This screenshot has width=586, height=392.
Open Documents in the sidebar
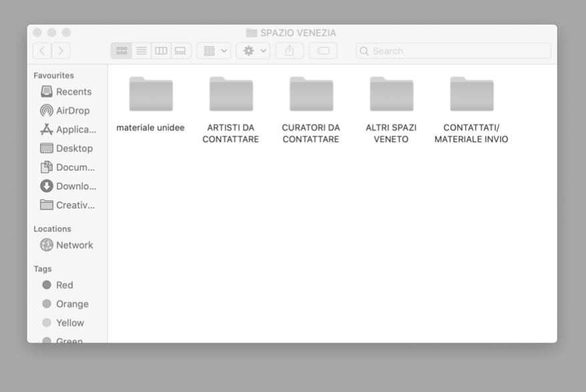coord(67,167)
